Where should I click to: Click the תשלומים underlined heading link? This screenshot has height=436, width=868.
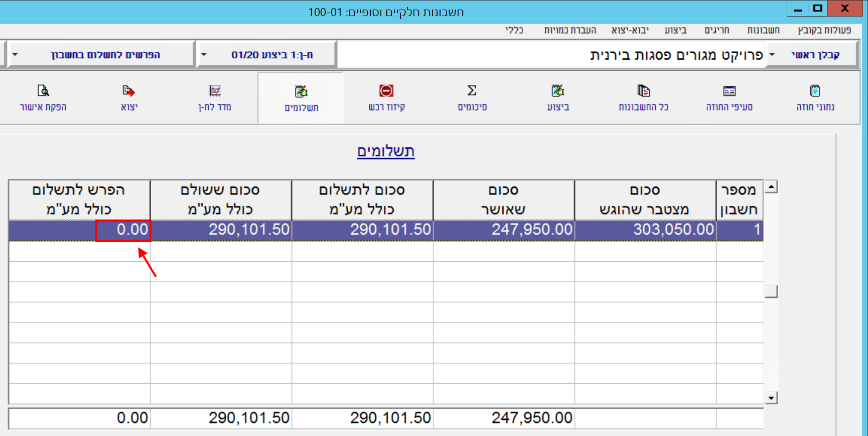pos(385,151)
